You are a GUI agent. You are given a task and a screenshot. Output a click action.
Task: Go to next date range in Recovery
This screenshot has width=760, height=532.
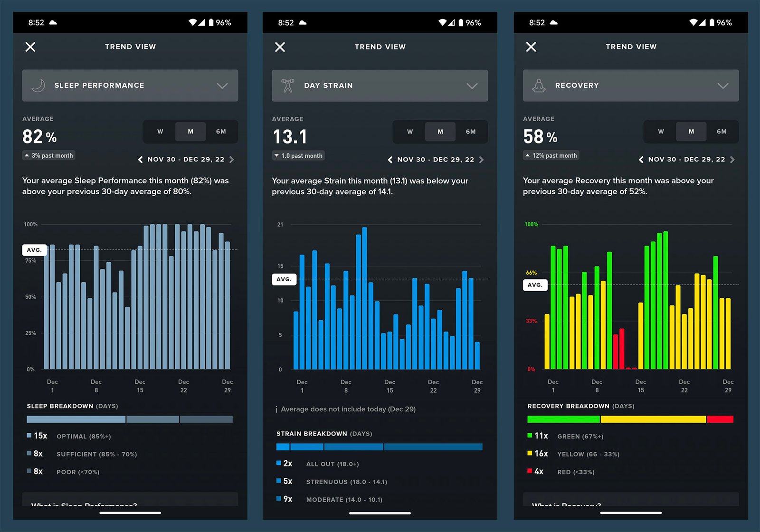[x=732, y=160]
